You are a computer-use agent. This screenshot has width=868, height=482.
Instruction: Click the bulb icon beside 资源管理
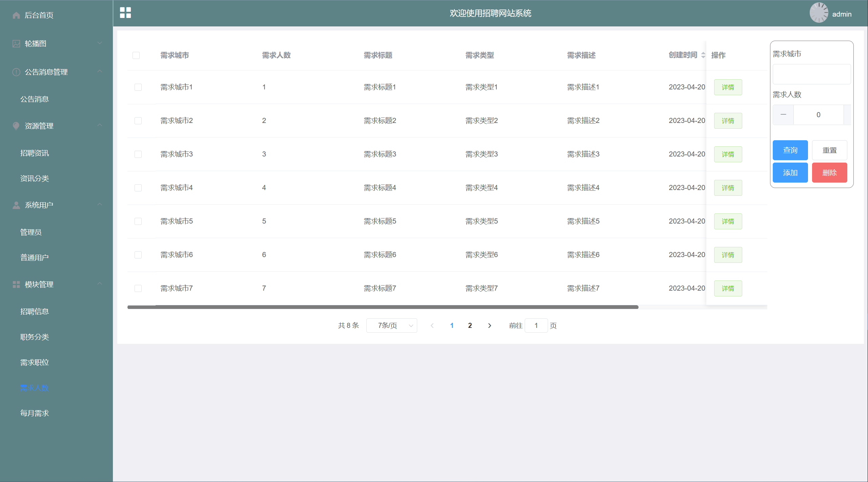[x=16, y=126]
